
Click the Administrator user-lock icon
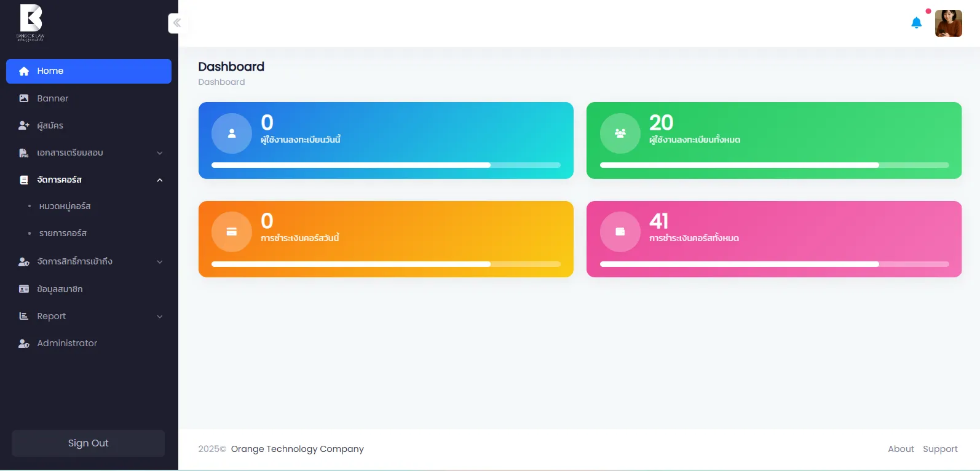pyautogui.click(x=24, y=344)
